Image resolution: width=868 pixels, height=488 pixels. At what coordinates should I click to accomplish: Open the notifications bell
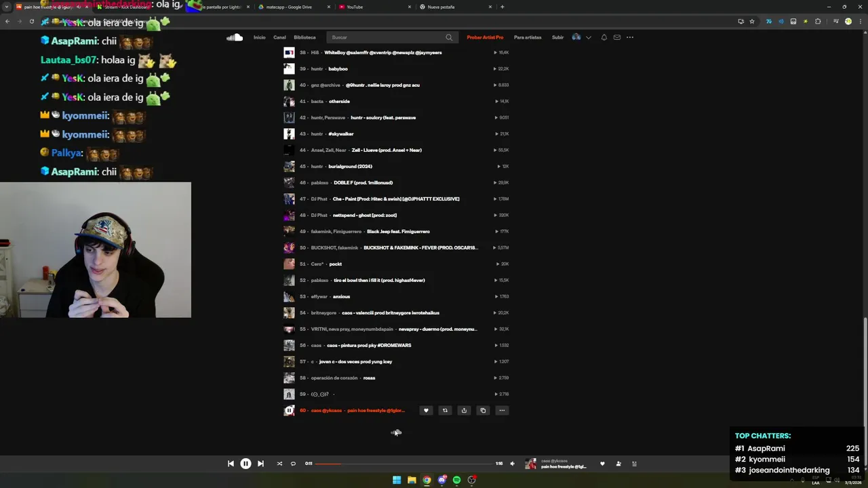click(604, 37)
